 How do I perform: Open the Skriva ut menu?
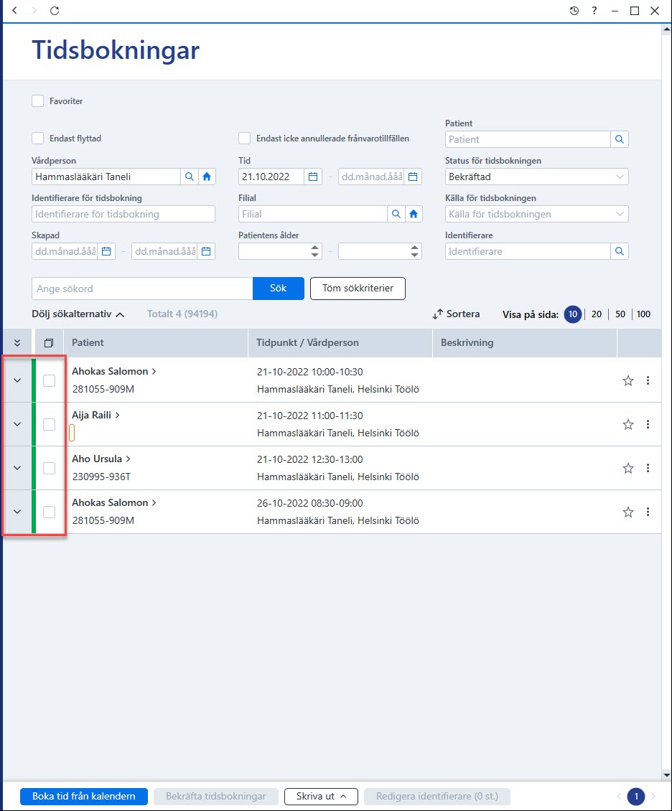(x=321, y=797)
